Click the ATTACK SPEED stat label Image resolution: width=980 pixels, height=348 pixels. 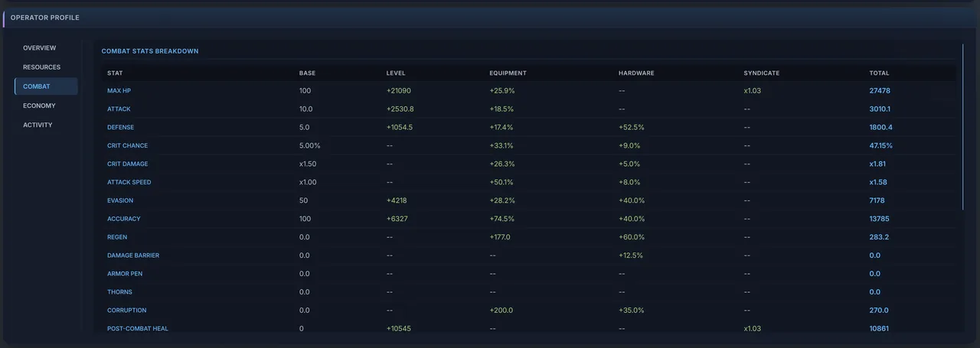click(129, 182)
